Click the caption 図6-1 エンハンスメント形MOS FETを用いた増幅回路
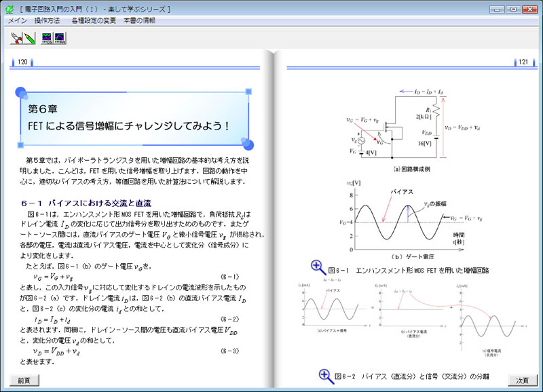This screenshot has width=543, height=392. (409, 270)
